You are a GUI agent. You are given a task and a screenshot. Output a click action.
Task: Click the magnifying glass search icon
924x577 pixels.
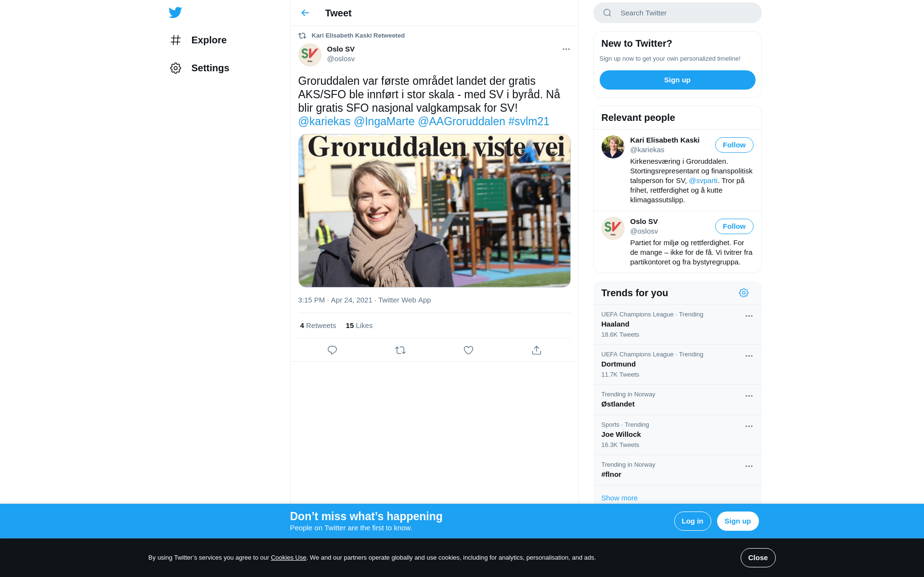click(607, 13)
